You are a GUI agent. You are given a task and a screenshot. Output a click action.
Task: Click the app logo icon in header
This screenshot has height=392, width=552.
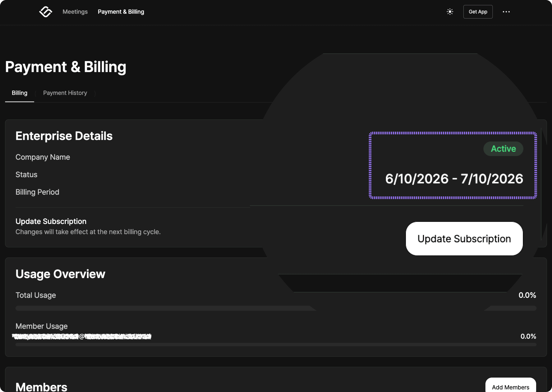(x=45, y=12)
